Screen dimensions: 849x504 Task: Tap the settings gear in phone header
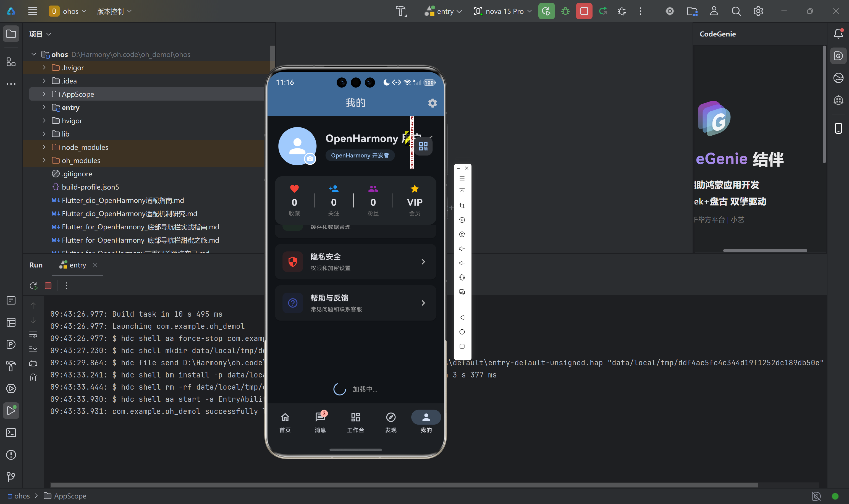point(432,103)
